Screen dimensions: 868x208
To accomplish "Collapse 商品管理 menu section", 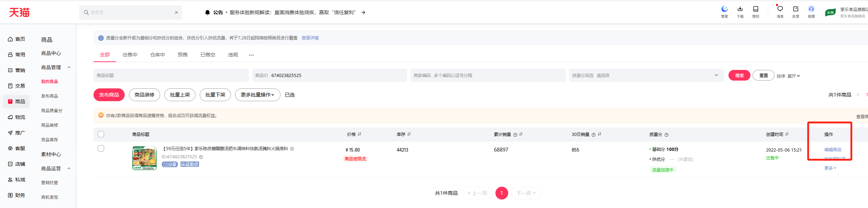I will coord(69,67).
